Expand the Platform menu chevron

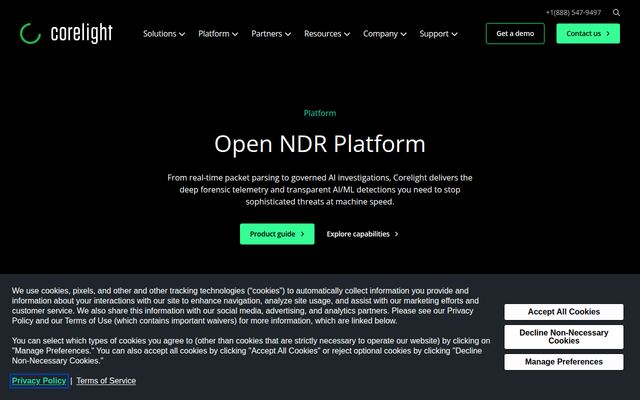(235, 34)
